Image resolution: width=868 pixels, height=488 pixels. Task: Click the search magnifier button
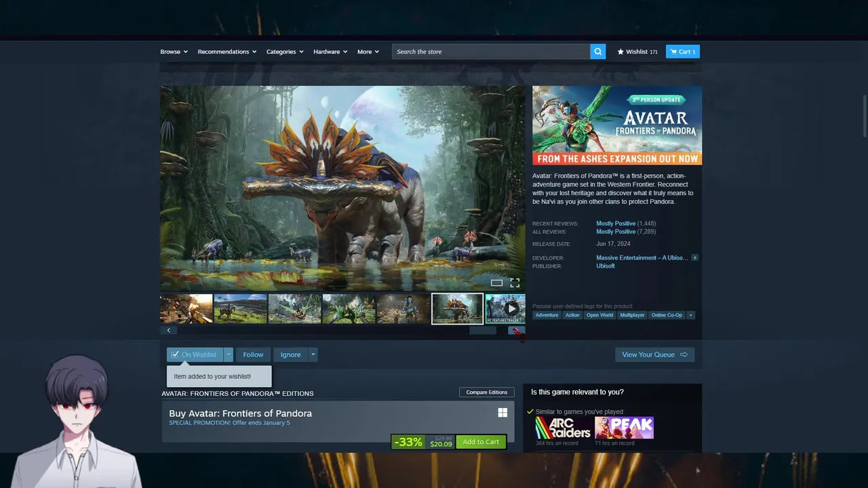click(597, 52)
